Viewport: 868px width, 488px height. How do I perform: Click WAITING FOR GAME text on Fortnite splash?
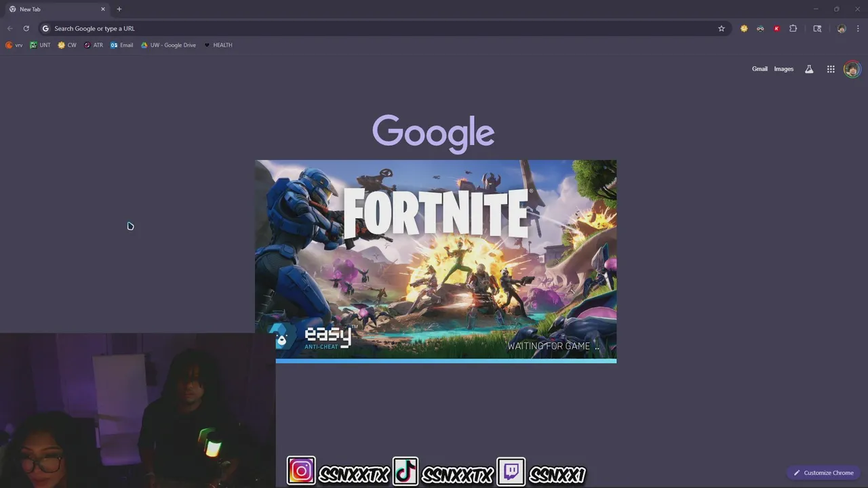553,346
